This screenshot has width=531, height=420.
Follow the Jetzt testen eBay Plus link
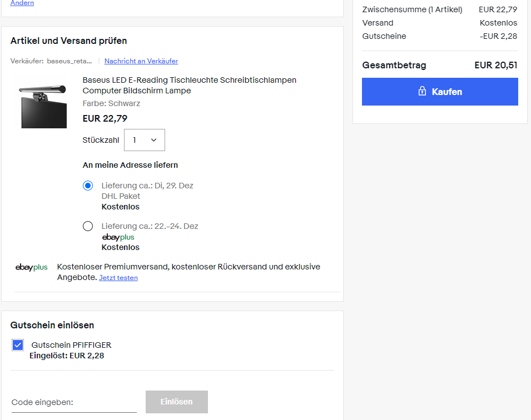[x=118, y=278]
